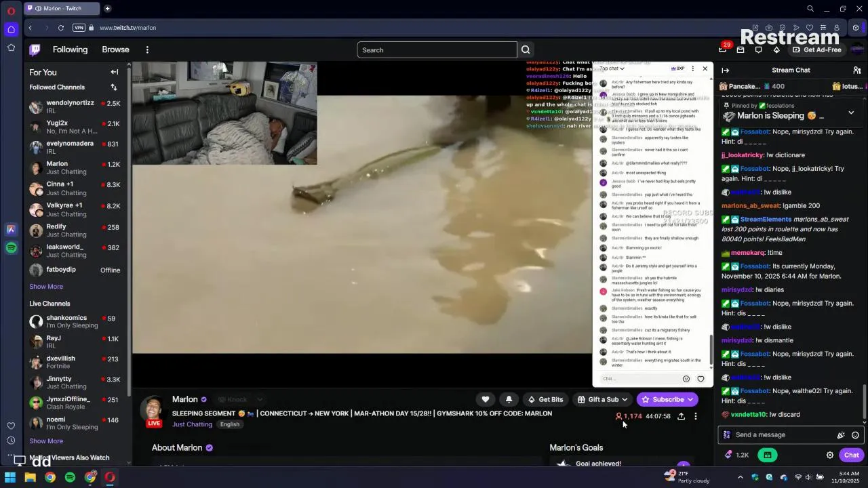Open the Twitch nav three-dot More menu
This screenshot has width=868, height=488.
point(147,49)
